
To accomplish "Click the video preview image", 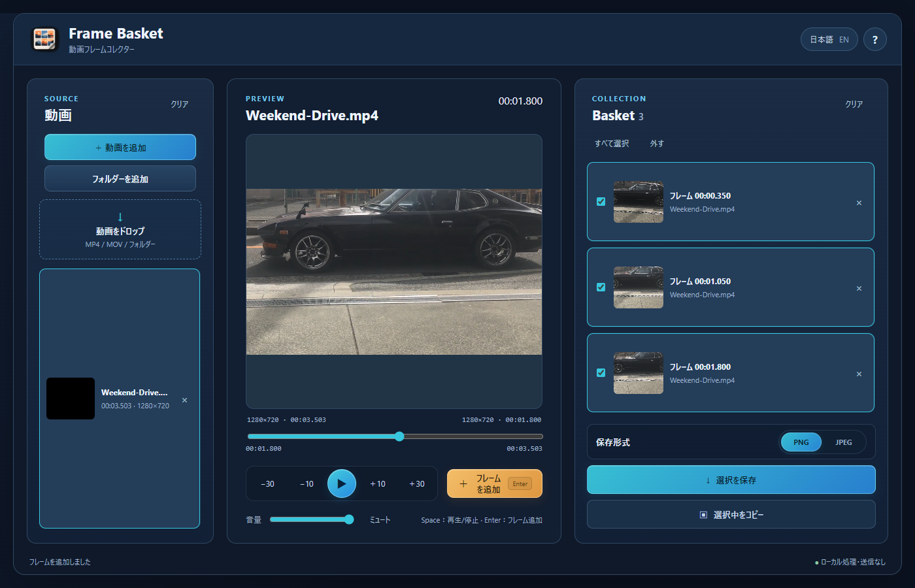I will 394,272.
